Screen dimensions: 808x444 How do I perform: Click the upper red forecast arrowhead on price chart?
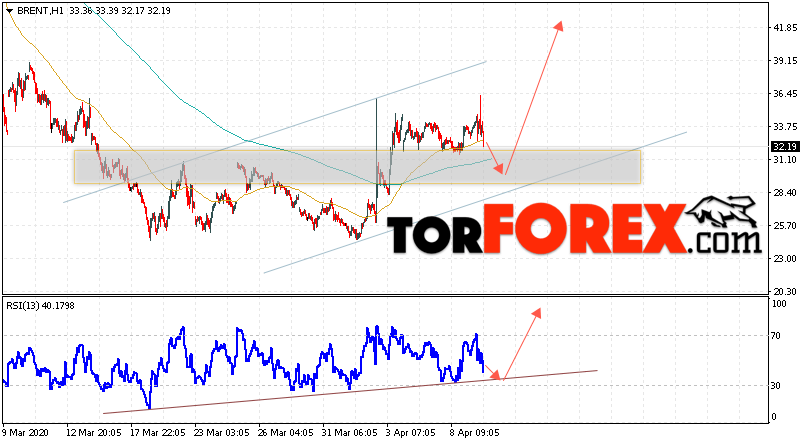(558, 26)
